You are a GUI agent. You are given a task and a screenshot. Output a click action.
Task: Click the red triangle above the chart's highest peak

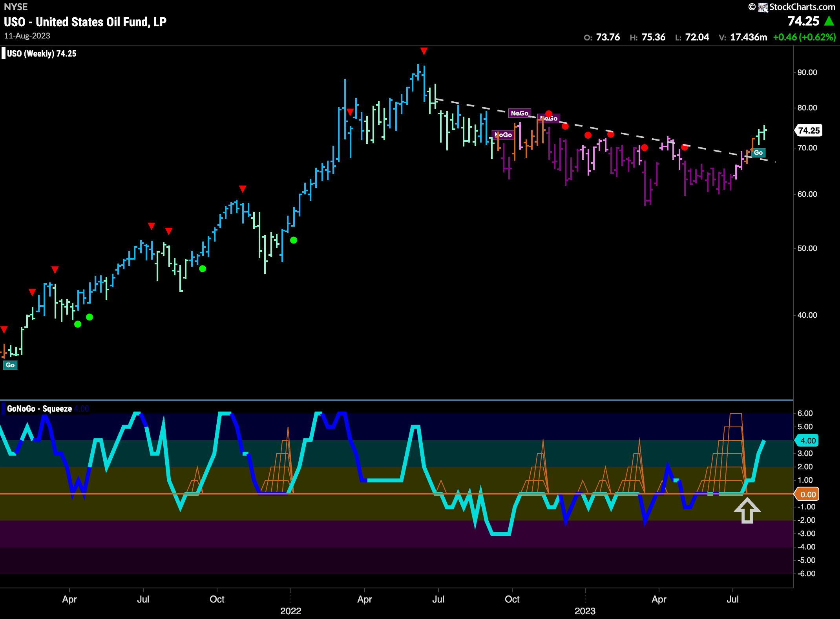424,51
